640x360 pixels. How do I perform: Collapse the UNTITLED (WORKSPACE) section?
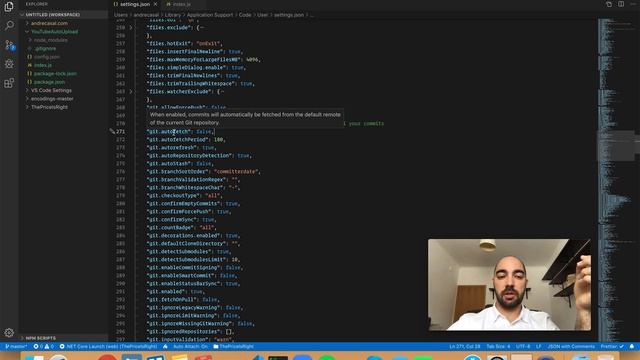52,15
